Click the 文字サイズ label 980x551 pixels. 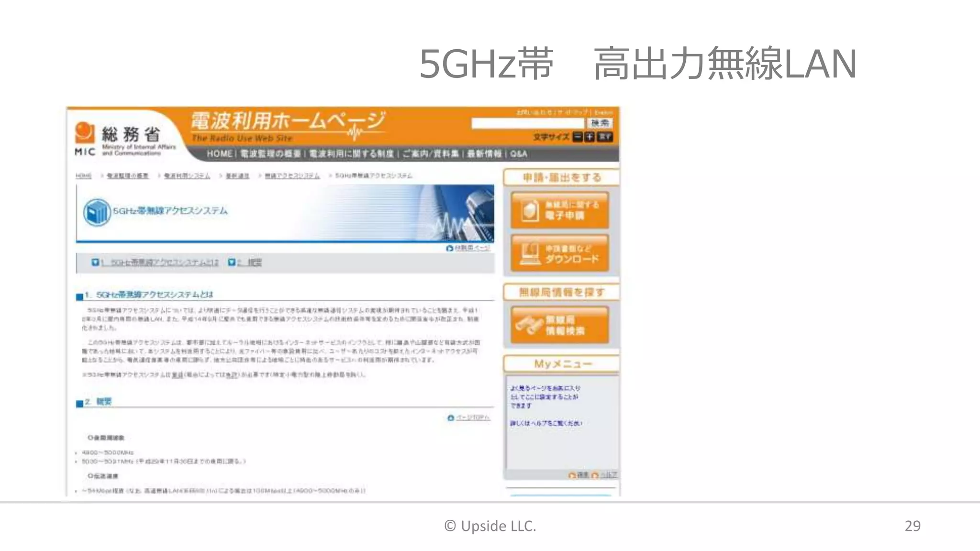point(551,137)
